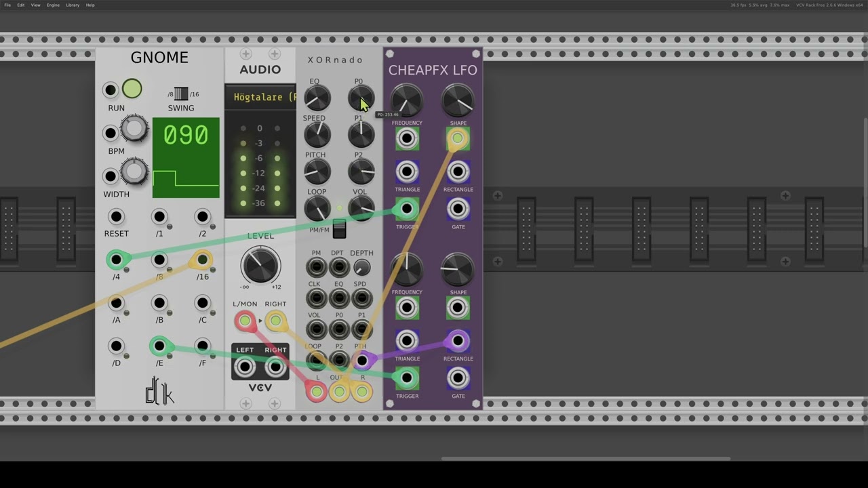Flip the PM/FM switch on XORnado

click(x=339, y=229)
